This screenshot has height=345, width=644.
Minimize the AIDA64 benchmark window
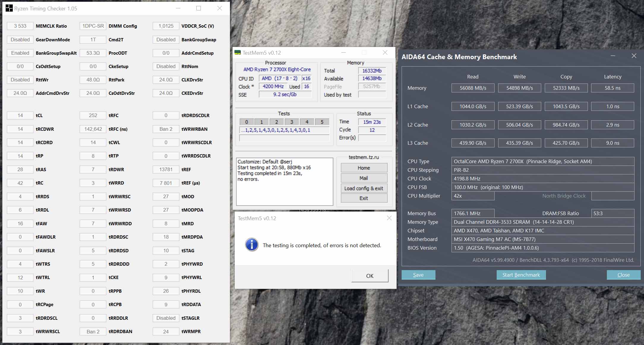(613, 56)
